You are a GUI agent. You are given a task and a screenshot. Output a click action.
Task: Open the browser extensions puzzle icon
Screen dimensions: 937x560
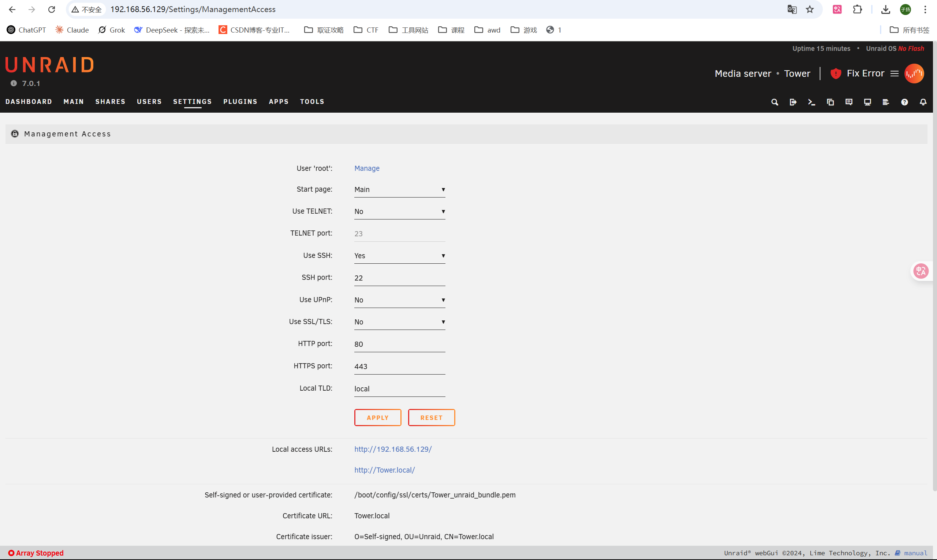pos(857,10)
